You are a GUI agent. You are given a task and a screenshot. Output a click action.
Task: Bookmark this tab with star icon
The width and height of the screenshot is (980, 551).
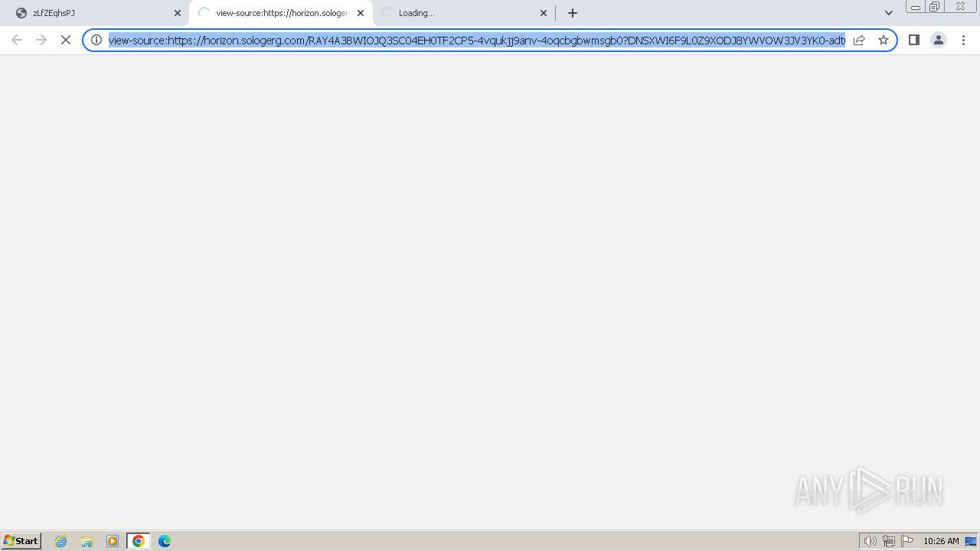click(x=884, y=40)
